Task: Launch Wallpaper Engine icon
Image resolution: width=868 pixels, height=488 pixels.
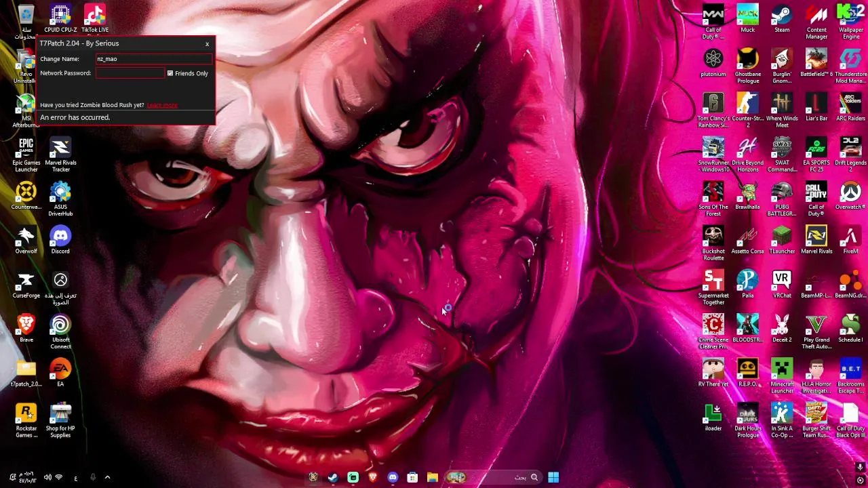Action: [x=851, y=22]
